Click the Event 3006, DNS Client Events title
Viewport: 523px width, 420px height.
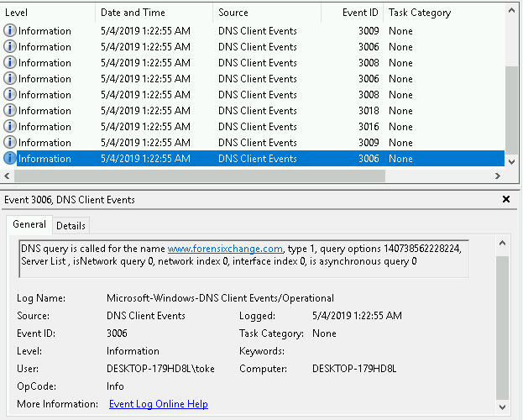tap(70, 200)
